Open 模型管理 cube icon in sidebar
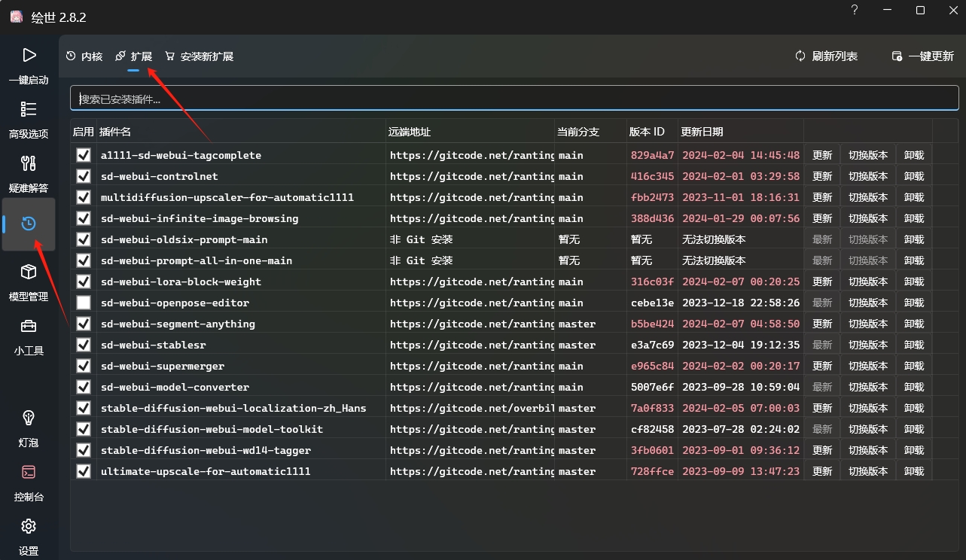Viewport: 966px width, 560px height. pos(29,272)
